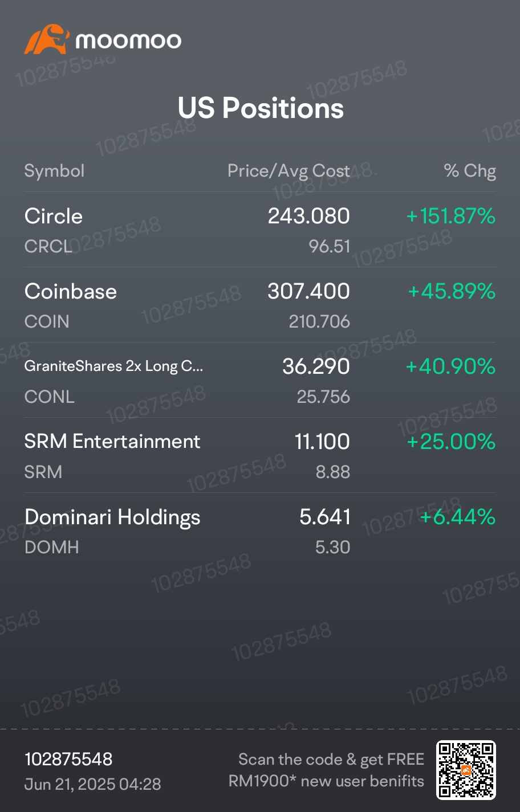Click the 8.88 SRM average cost
This screenshot has width=520, height=812.
tap(333, 472)
